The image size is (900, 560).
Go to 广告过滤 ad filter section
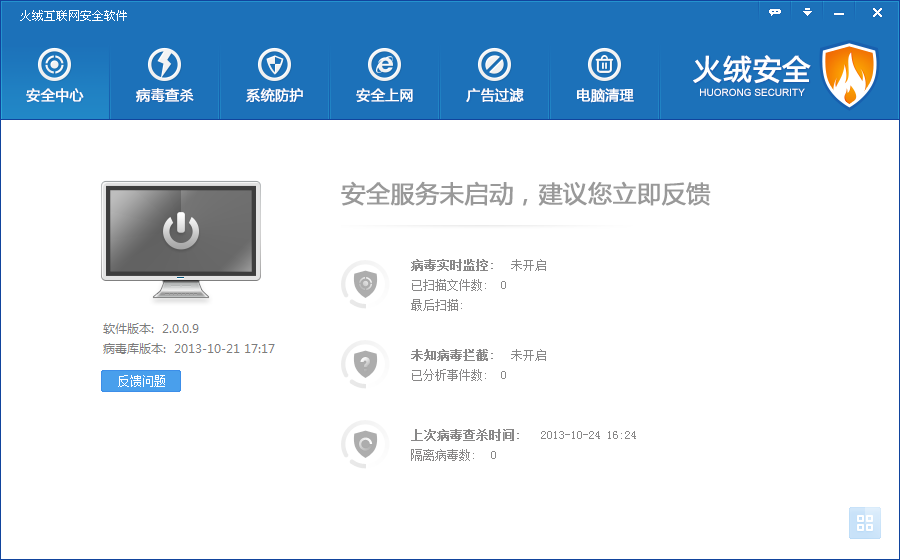tap(494, 77)
